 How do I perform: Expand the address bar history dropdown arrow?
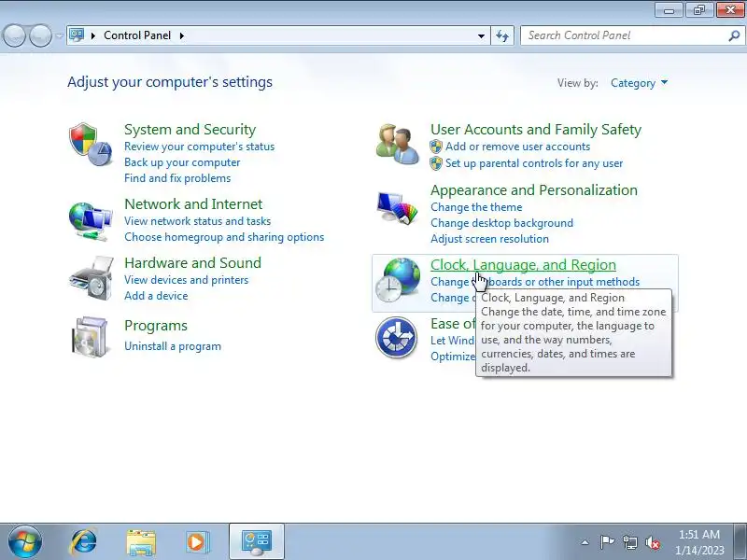point(481,35)
